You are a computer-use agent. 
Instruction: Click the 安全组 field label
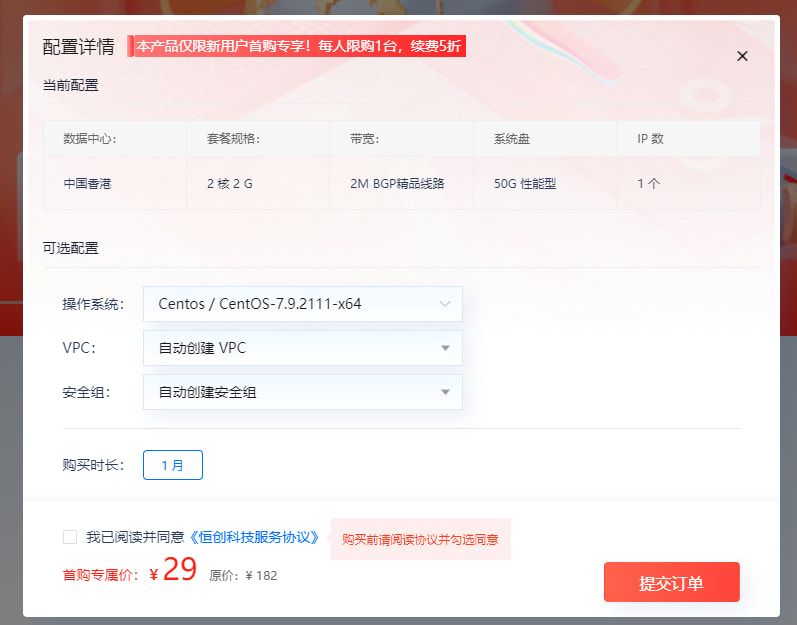coord(86,392)
